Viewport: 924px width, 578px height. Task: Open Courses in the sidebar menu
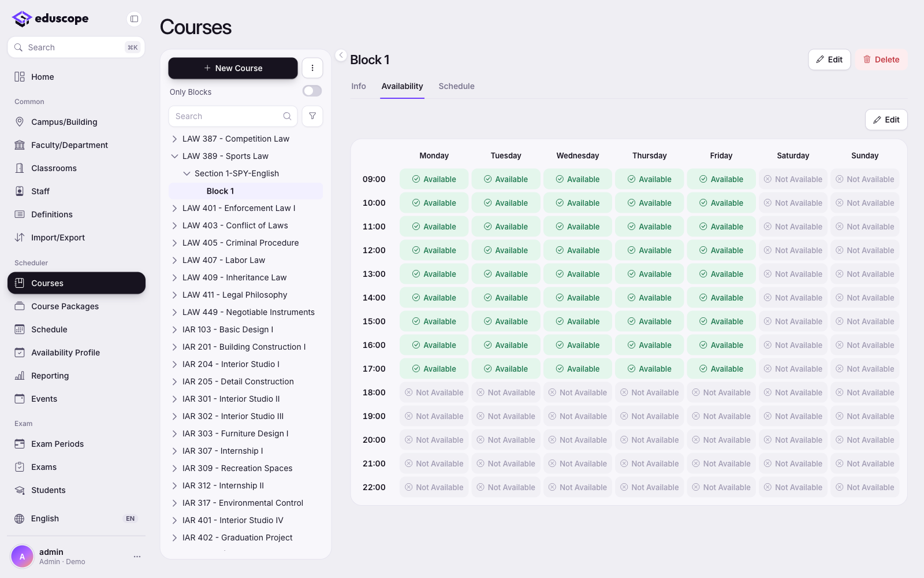point(76,283)
